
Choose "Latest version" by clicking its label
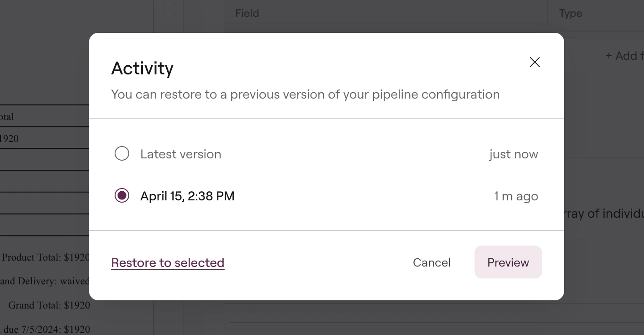tap(181, 154)
